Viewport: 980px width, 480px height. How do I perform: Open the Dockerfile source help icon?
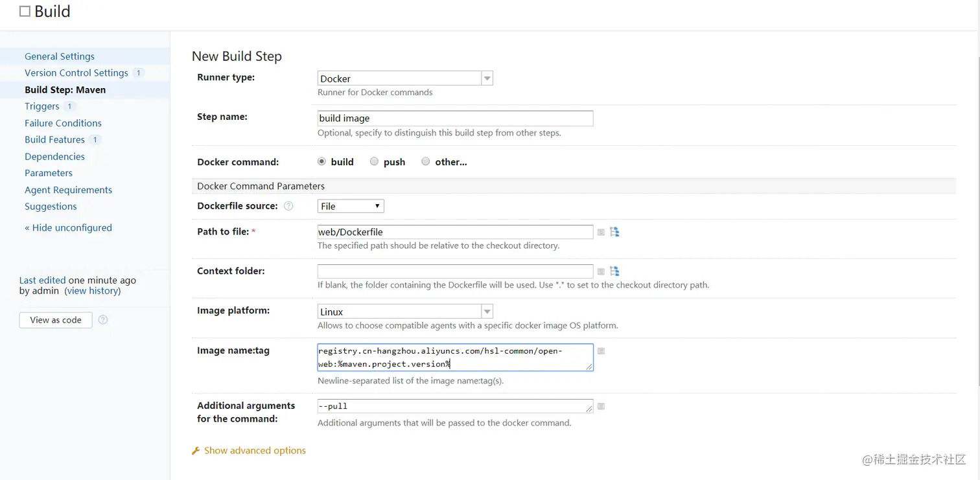point(288,206)
